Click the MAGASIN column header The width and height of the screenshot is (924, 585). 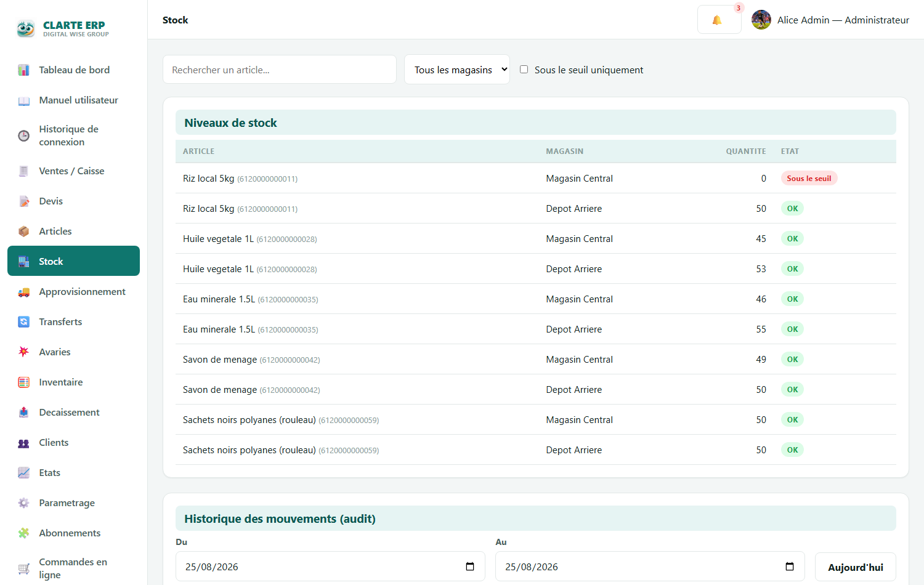pos(564,151)
